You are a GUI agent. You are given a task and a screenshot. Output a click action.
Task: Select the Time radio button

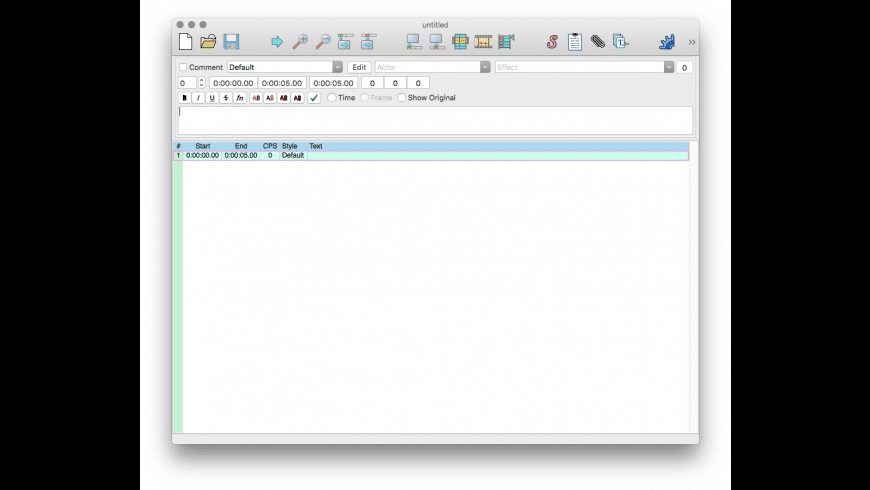tap(331, 98)
